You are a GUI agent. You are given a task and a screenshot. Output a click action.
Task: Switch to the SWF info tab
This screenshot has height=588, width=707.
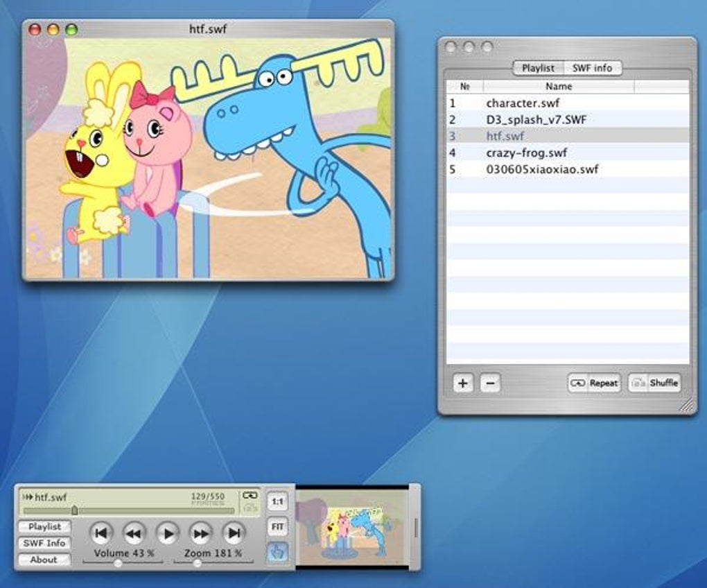coord(593,68)
